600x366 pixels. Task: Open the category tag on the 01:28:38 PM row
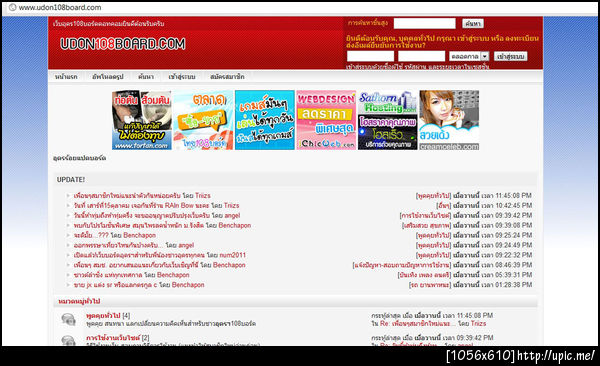(430, 285)
